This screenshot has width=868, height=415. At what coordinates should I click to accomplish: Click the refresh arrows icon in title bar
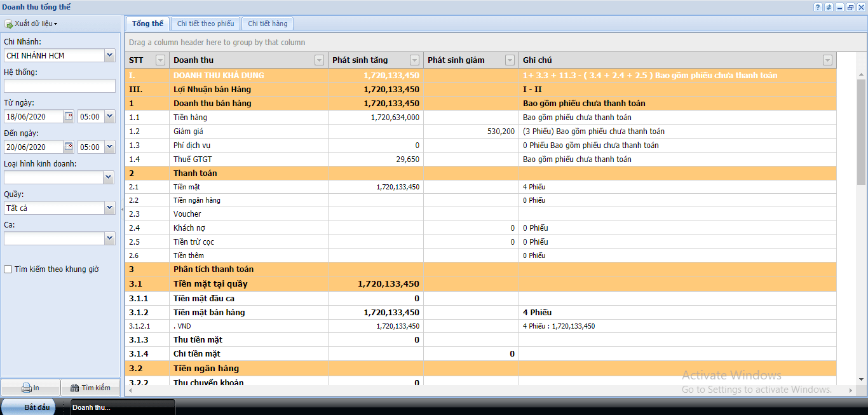[x=829, y=7]
